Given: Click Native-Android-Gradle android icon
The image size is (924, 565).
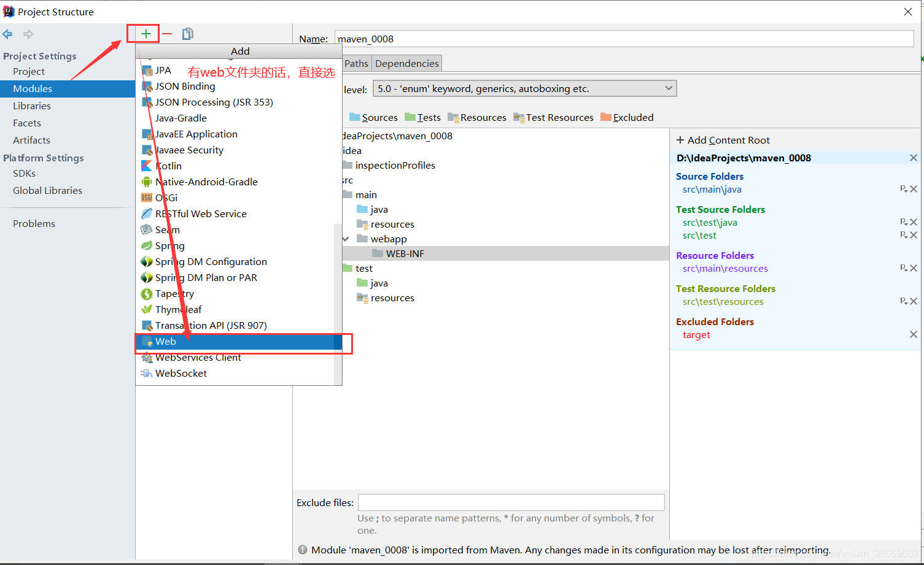Looking at the screenshot, I should point(147,182).
